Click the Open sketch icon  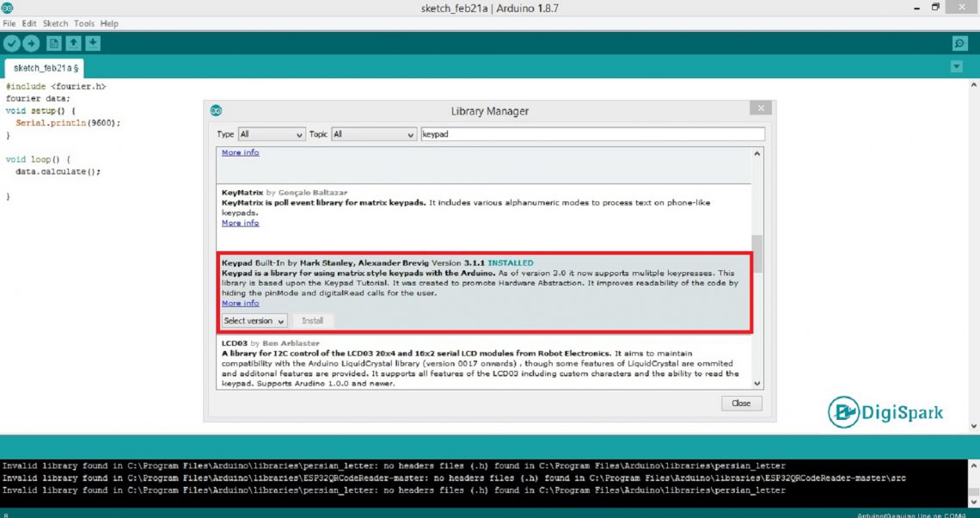click(x=74, y=43)
